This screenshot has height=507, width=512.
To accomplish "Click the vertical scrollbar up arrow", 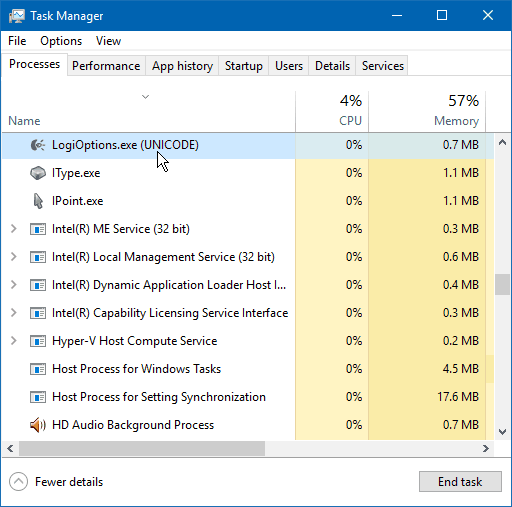I will tap(502, 143).
